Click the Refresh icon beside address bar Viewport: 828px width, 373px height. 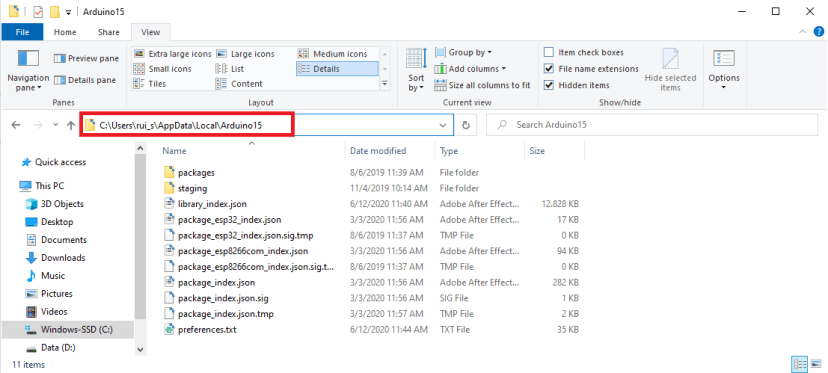click(x=466, y=125)
